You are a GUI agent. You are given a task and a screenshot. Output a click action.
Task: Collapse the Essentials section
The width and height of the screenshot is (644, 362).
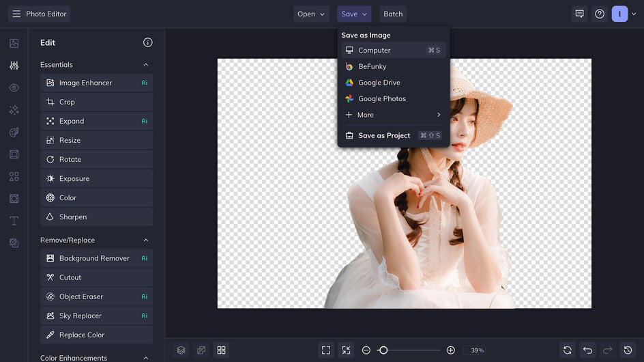pyautogui.click(x=145, y=65)
